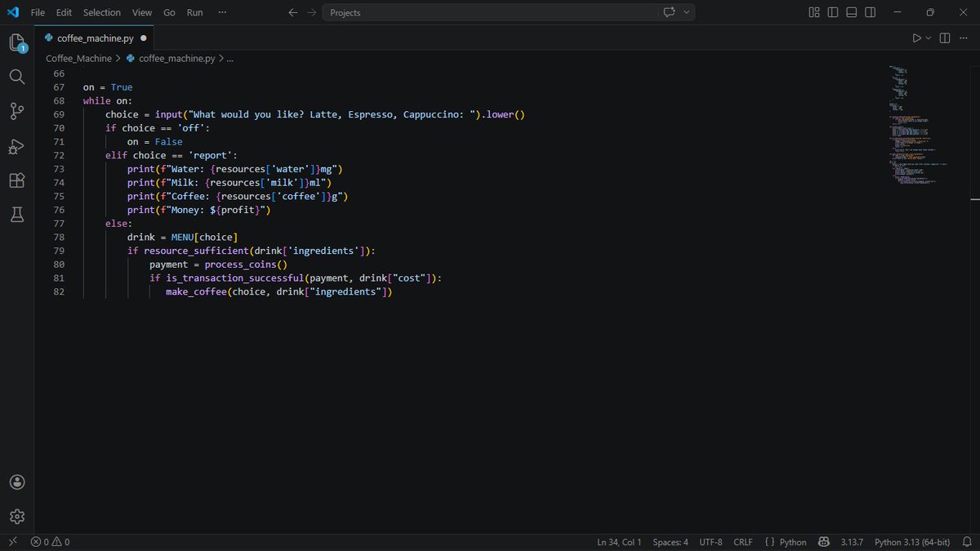This screenshot has width=980, height=551.
Task: Expand the run options dropdown
Action: point(928,38)
